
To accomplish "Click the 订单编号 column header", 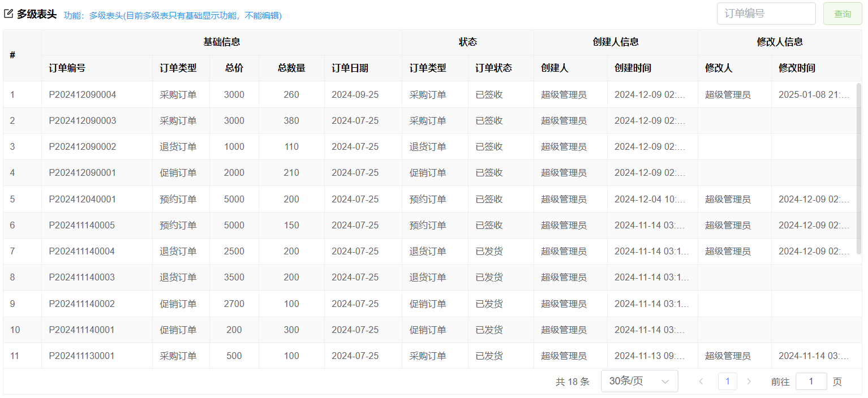I will [67, 68].
